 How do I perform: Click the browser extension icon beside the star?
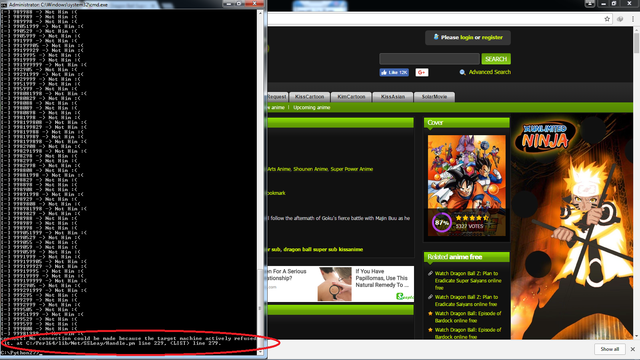[620, 19]
